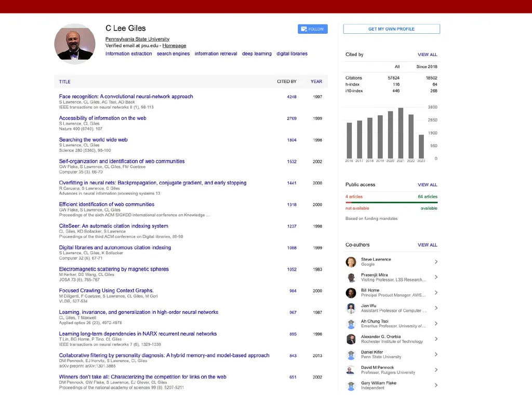Screen dimensions: 532x399
Task: View all co-authors
Action: (x=428, y=245)
